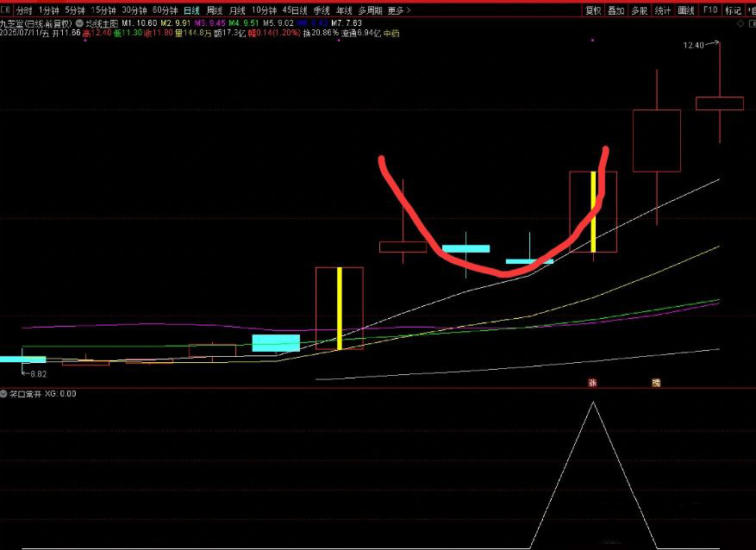Viewport: 756px width, 550px height.
Task: Open the 画线 drawing tool
Action: [x=686, y=10]
